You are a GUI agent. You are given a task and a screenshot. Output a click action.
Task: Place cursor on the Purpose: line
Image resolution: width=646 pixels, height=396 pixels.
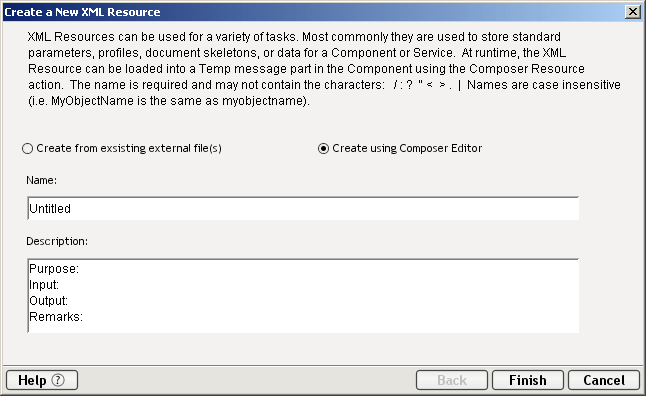pos(54,269)
